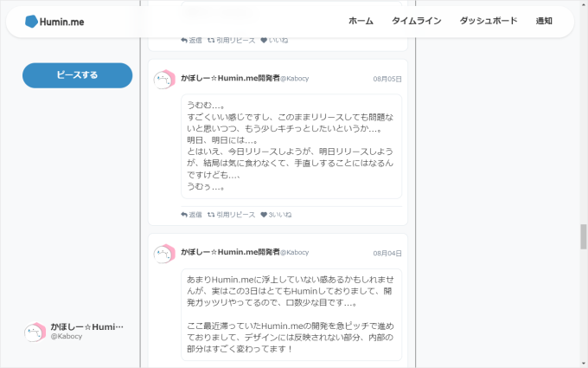Open the 08月05日 date link
Viewport: 588px width, 368px height.
click(x=387, y=79)
